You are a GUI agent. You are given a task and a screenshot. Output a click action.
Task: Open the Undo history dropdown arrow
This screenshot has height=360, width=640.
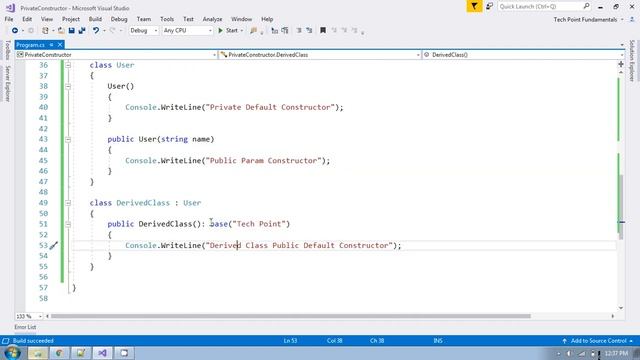coord(104,31)
